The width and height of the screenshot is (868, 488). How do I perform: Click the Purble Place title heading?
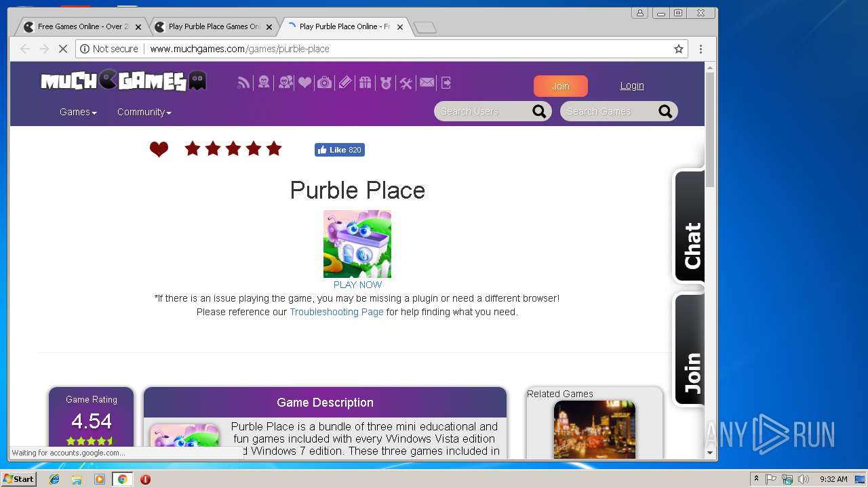pos(357,190)
